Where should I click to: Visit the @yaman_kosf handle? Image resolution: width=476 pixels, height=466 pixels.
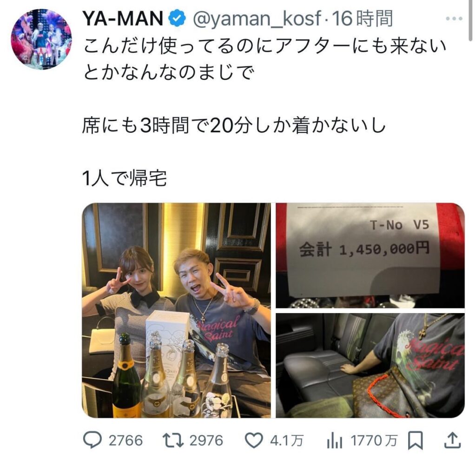pos(257,19)
